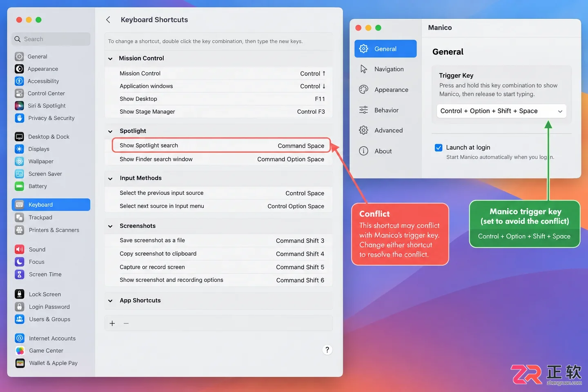Open Focus settings icon
This screenshot has width=588, height=392.
tap(19, 262)
